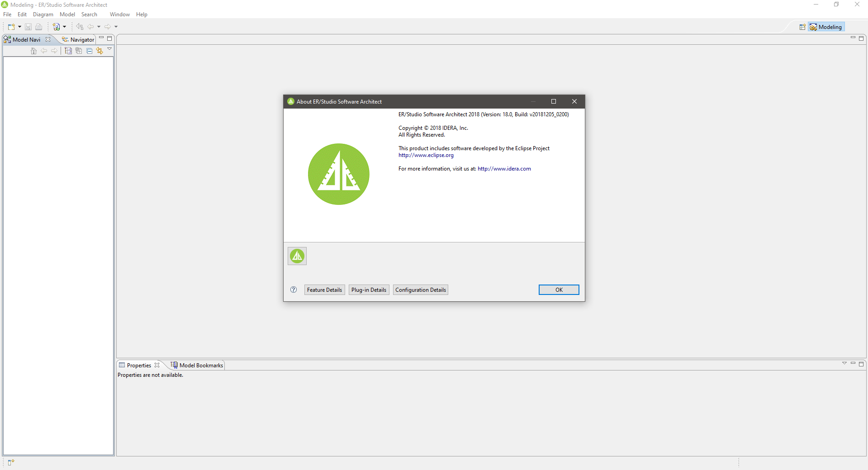This screenshot has height=470, width=868.
Task: Click the main toolbar Back arrow
Action: (91, 27)
